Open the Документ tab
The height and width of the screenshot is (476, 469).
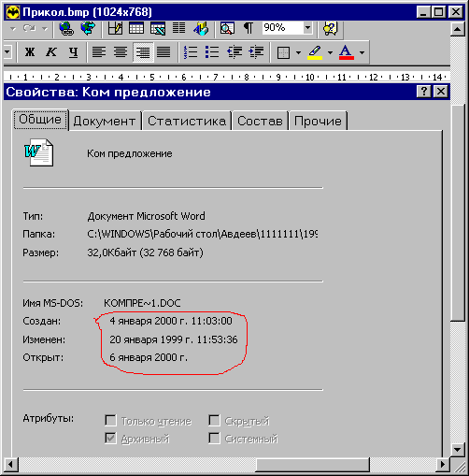pos(105,121)
